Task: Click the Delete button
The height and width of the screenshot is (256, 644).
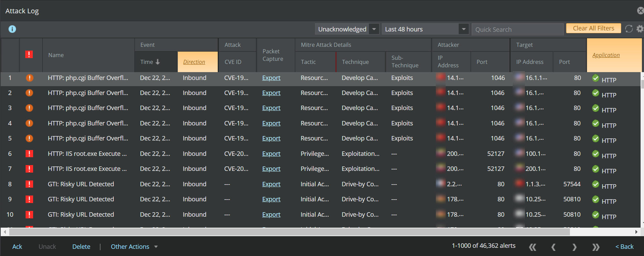Action: click(x=81, y=247)
